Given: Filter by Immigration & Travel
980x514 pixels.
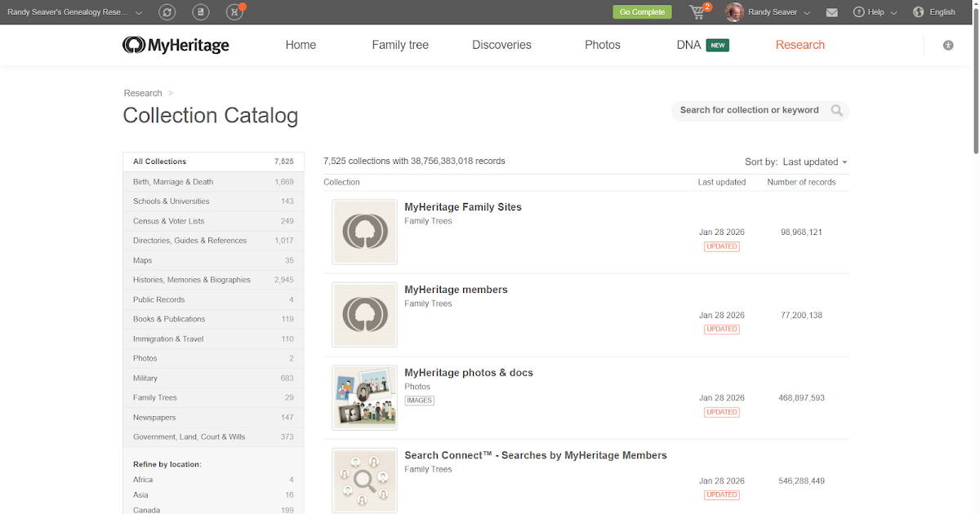Looking at the screenshot, I should 213,339.
